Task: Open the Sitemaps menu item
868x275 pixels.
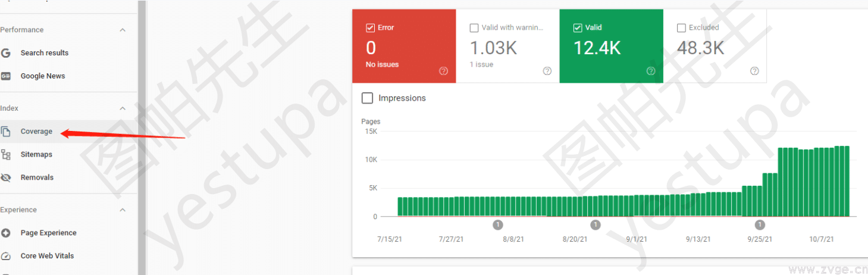Action: point(36,155)
